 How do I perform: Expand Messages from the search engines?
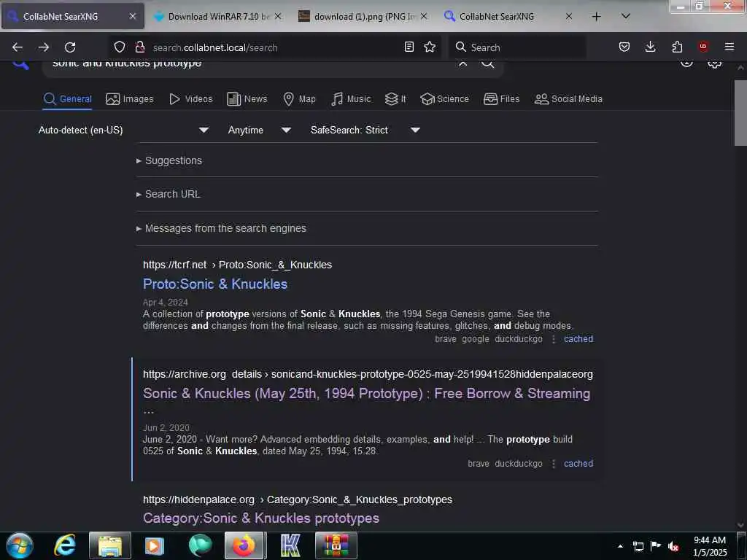tap(221, 228)
